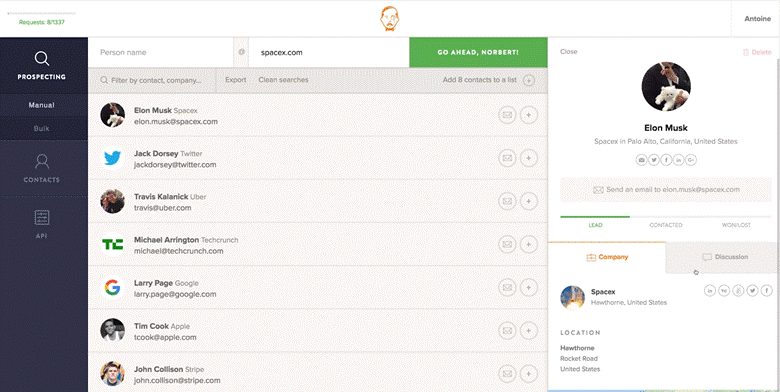This screenshot has width=780, height=392.
Task: Set status to Lead
Action: (x=595, y=225)
